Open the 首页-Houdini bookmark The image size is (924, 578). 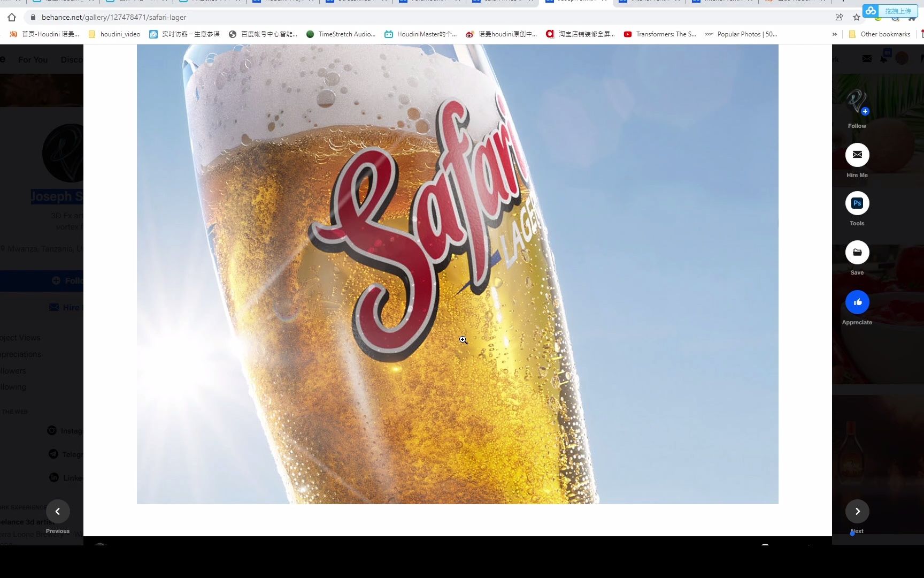[45, 34]
